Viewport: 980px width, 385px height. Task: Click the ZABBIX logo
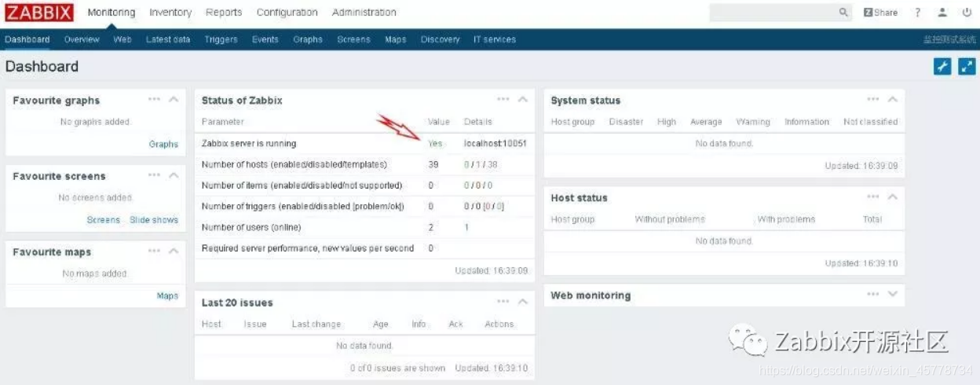tap(38, 13)
